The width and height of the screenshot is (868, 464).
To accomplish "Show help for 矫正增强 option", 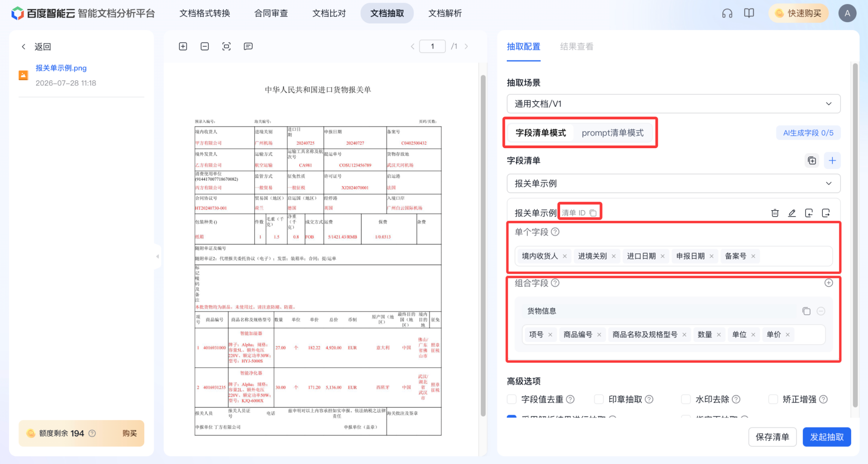I will tap(824, 399).
